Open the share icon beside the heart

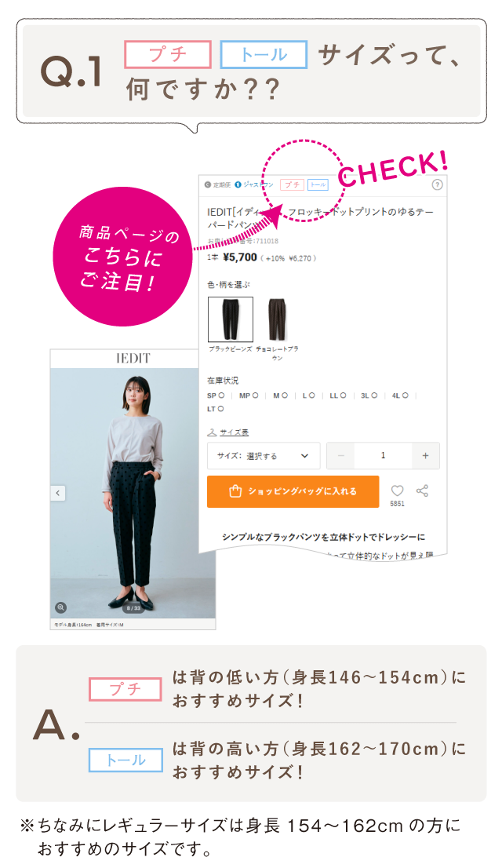pos(422,491)
